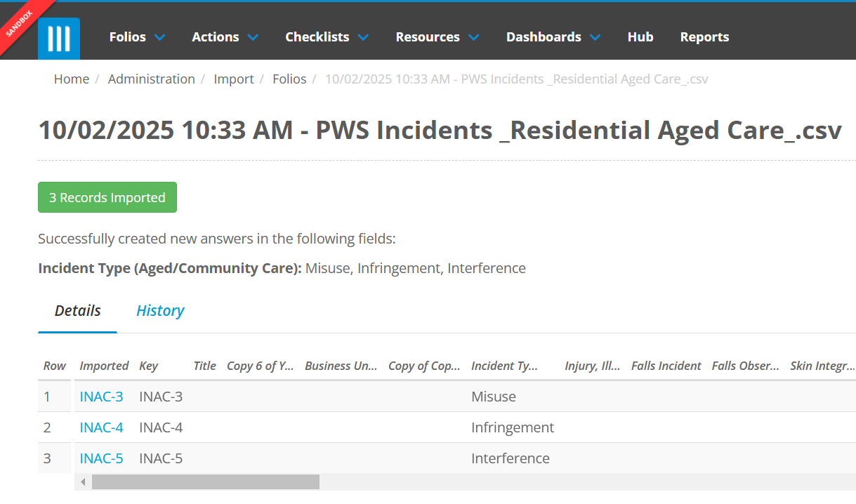
Task: Select the Details tab
Action: 77,311
